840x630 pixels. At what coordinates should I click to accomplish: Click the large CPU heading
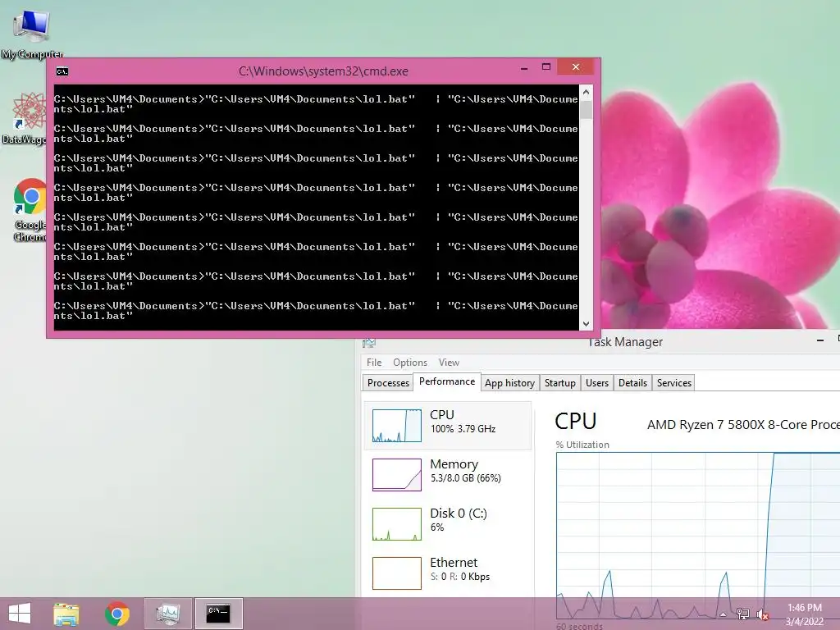point(575,421)
